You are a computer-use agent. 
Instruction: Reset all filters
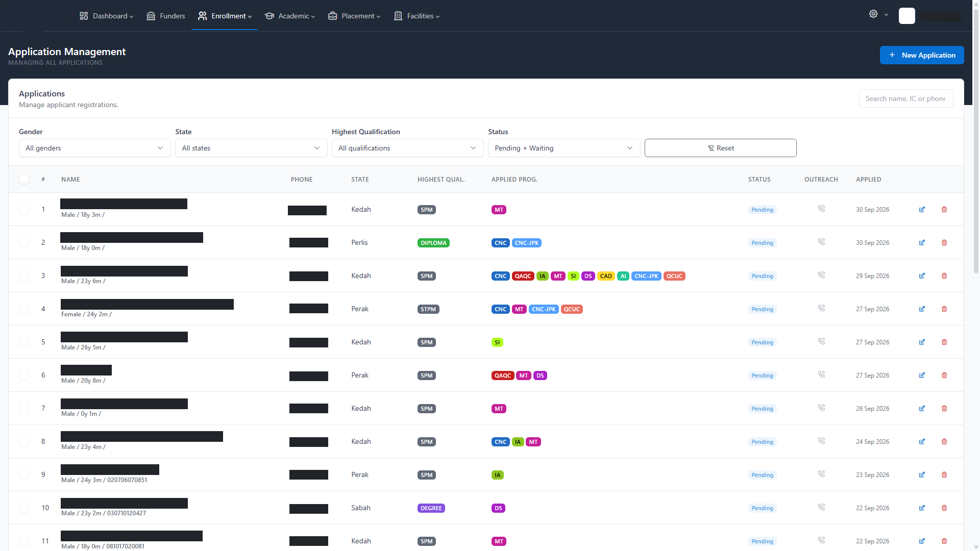(x=720, y=148)
